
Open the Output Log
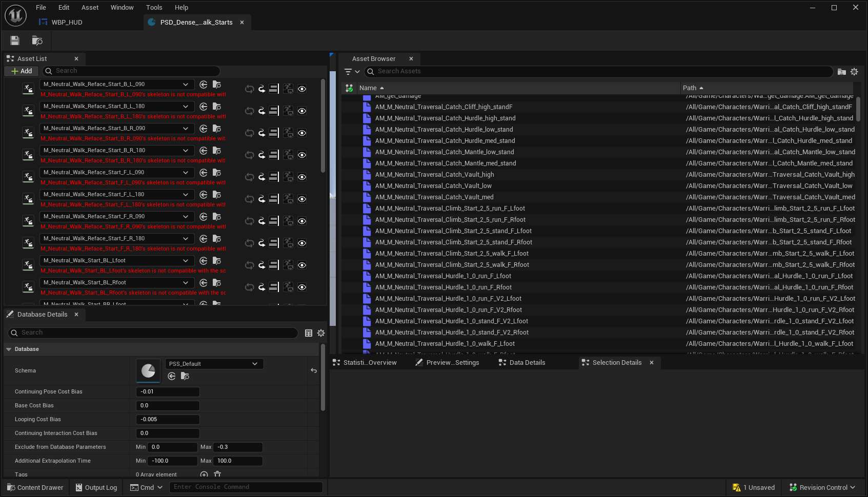[96, 487]
